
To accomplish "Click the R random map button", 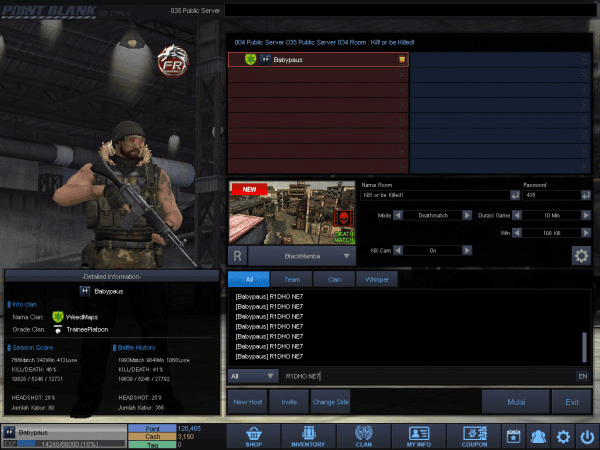I will tap(237, 256).
